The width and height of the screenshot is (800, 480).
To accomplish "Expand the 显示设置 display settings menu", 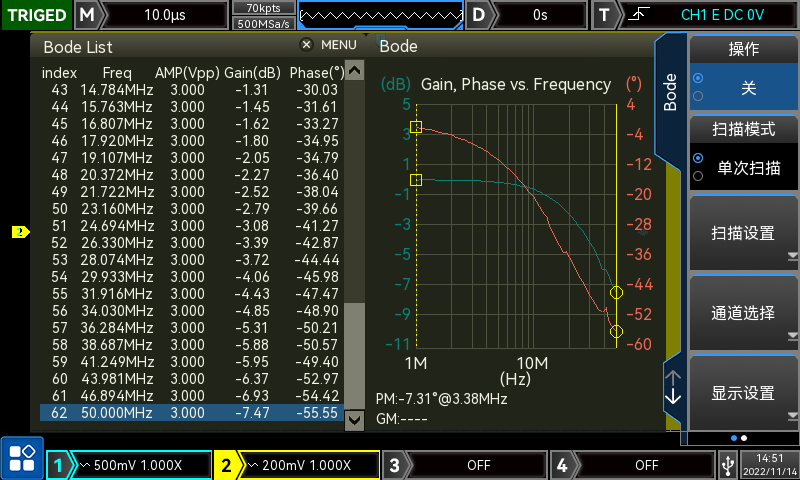I will click(742, 393).
